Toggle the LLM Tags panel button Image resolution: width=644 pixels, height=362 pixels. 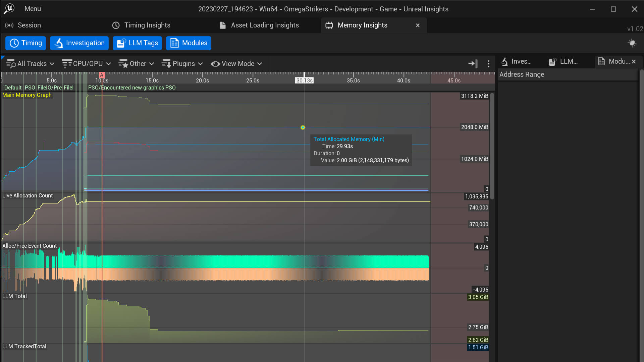(x=137, y=43)
